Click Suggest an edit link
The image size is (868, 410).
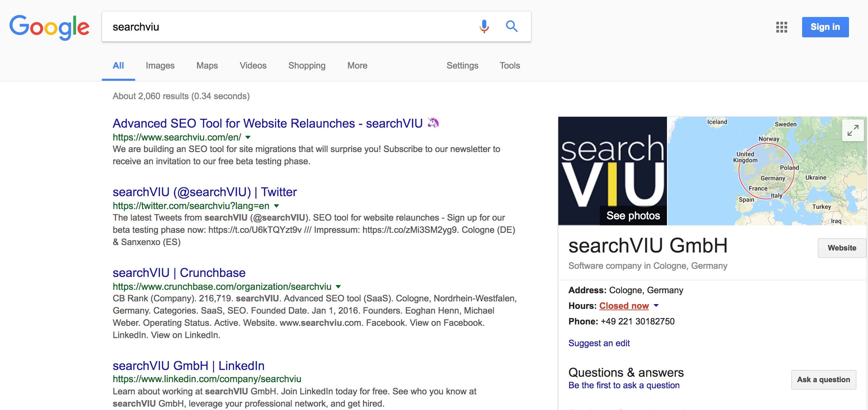pyautogui.click(x=599, y=343)
